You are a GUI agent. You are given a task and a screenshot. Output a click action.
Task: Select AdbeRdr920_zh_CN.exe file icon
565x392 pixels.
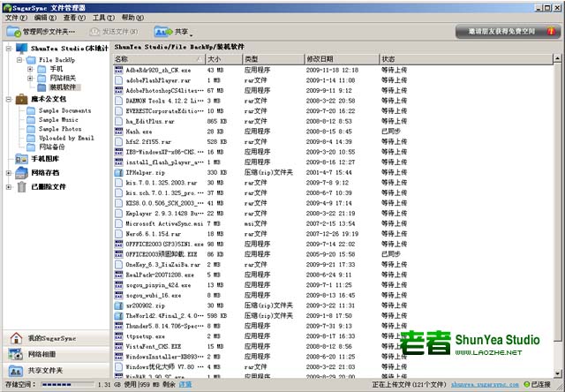tap(118, 70)
